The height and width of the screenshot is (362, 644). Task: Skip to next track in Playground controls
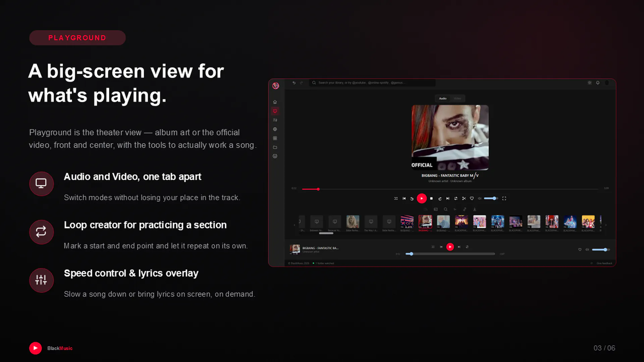447,198
